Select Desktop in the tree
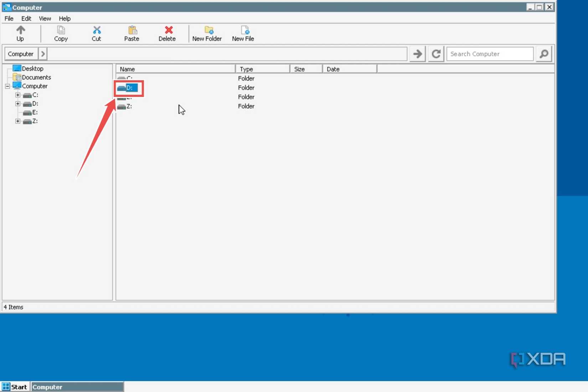Screen dimensions: 588x392 [32, 68]
